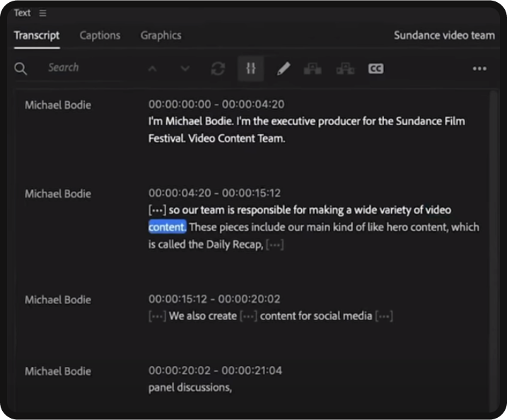507x420 pixels.
Task: Click the pencil edit transcript icon
Action: 283,69
